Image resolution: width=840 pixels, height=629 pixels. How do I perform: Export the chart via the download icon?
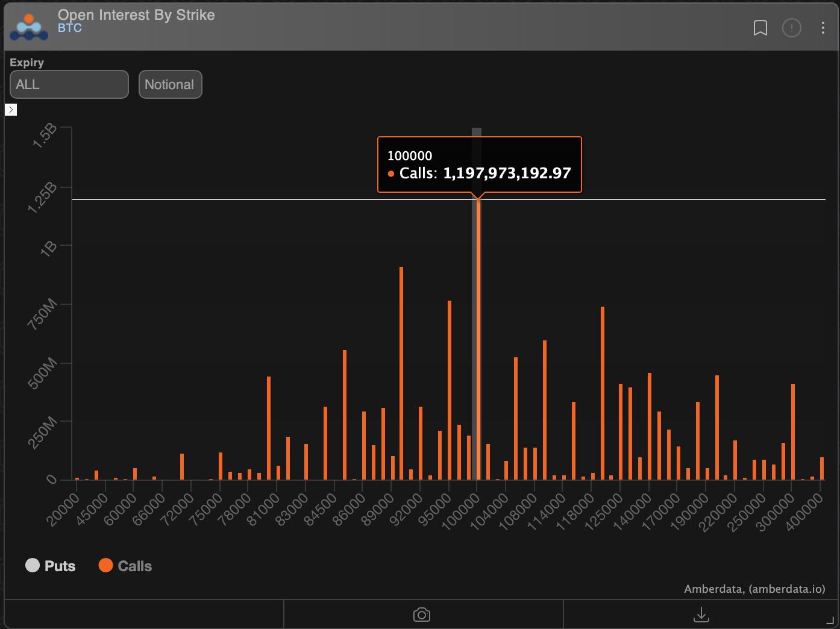click(701, 615)
